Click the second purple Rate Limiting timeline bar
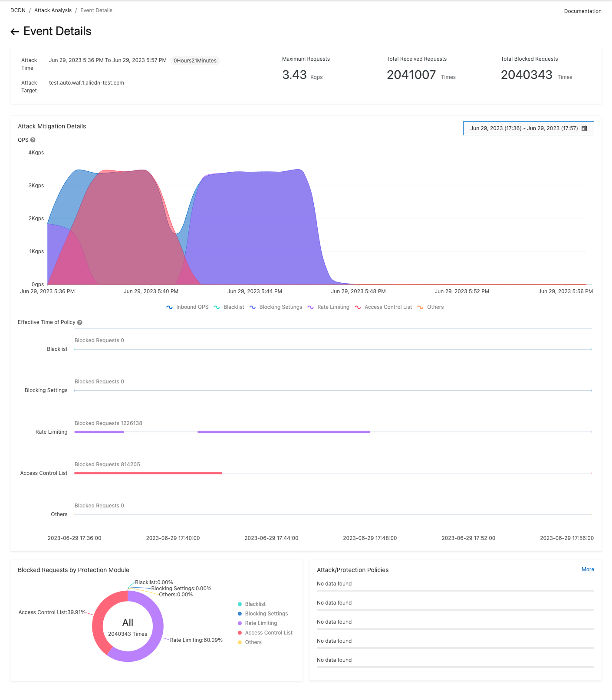The width and height of the screenshot is (612, 700). [x=283, y=432]
